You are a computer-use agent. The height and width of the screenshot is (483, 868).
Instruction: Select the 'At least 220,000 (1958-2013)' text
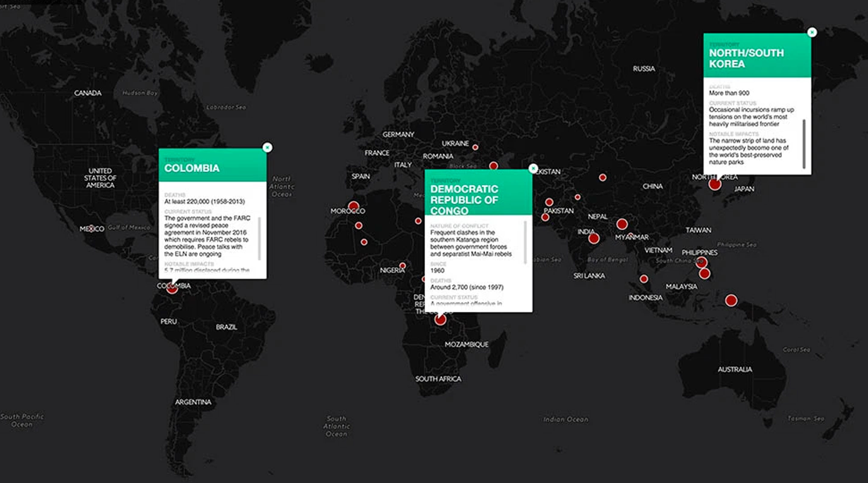pos(205,202)
